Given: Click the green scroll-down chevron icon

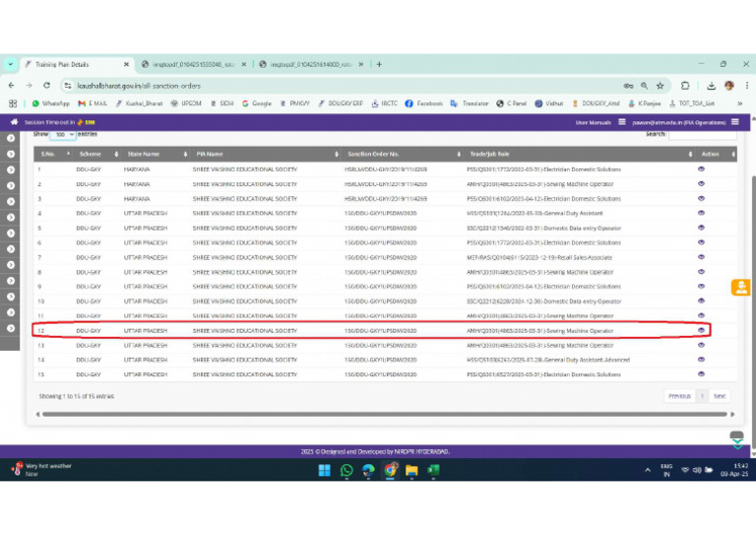Looking at the screenshot, I should tap(737, 443).
